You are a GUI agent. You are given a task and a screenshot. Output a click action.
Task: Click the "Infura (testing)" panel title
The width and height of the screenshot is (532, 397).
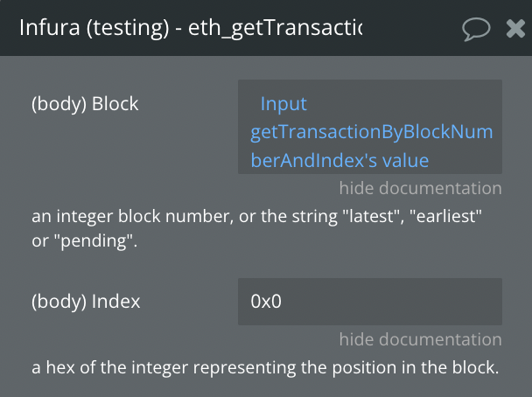point(95,29)
